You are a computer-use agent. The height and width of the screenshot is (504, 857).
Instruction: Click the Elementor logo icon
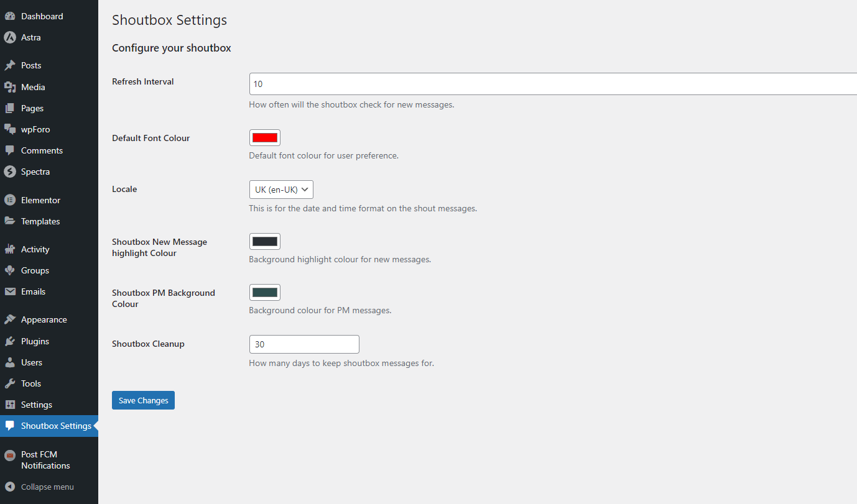point(10,200)
